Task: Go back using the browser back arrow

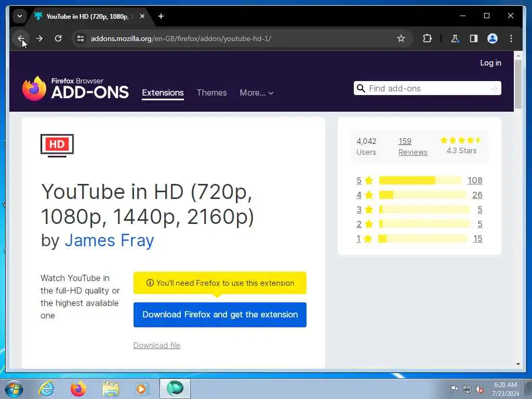Action: pyautogui.click(x=21, y=38)
